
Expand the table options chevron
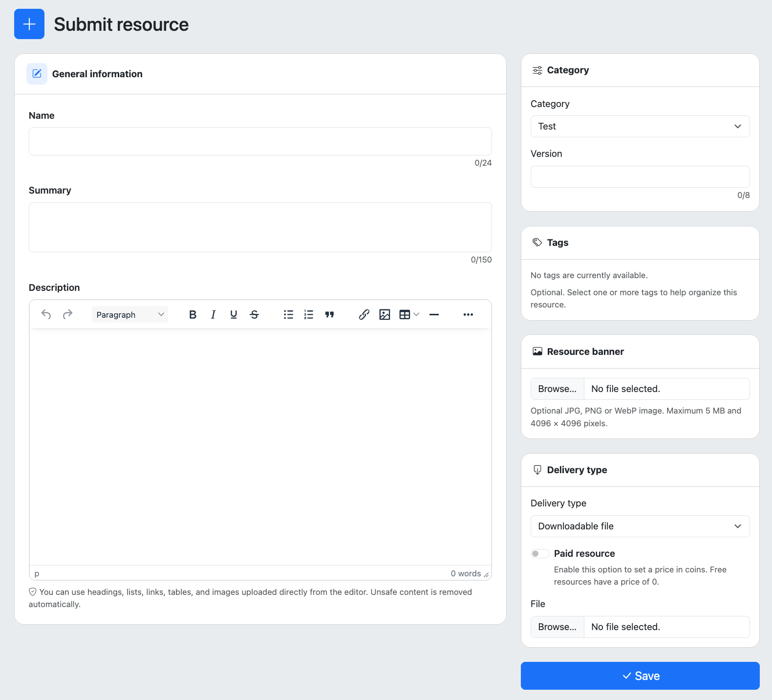click(x=416, y=314)
